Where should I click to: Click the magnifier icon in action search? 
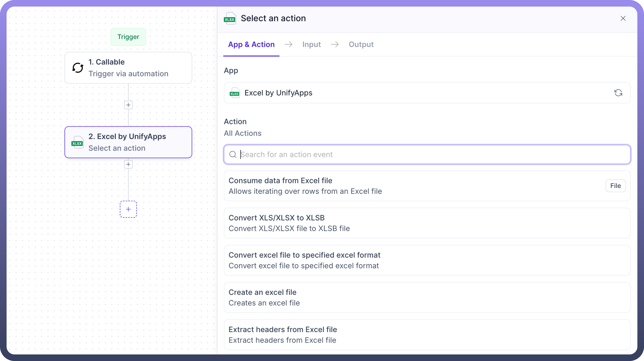coord(233,155)
